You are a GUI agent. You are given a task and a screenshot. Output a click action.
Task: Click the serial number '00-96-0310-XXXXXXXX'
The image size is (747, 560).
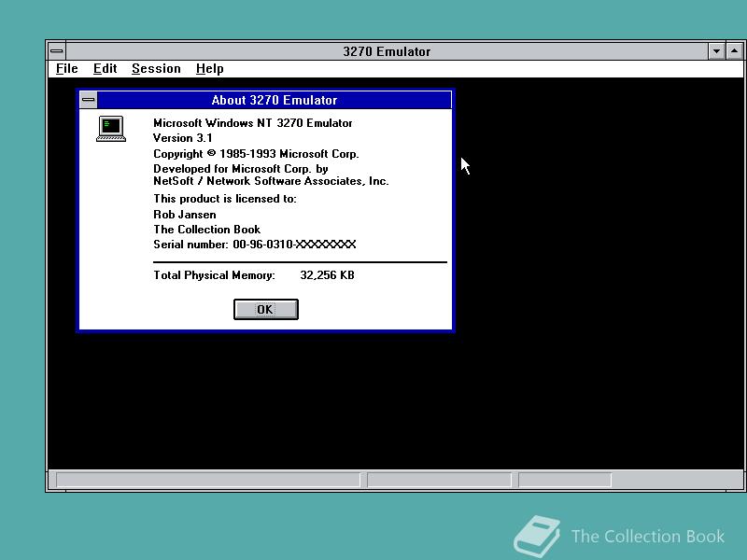[x=294, y=245]
